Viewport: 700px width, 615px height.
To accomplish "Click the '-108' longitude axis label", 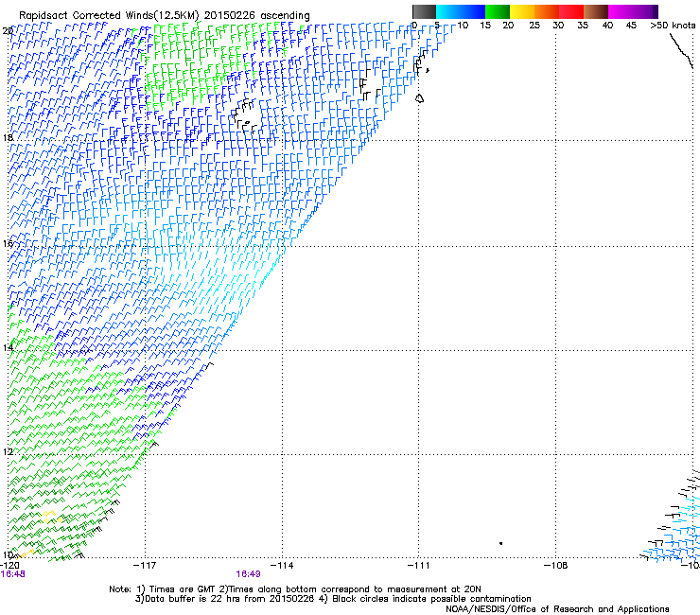I will coord(556,566).
